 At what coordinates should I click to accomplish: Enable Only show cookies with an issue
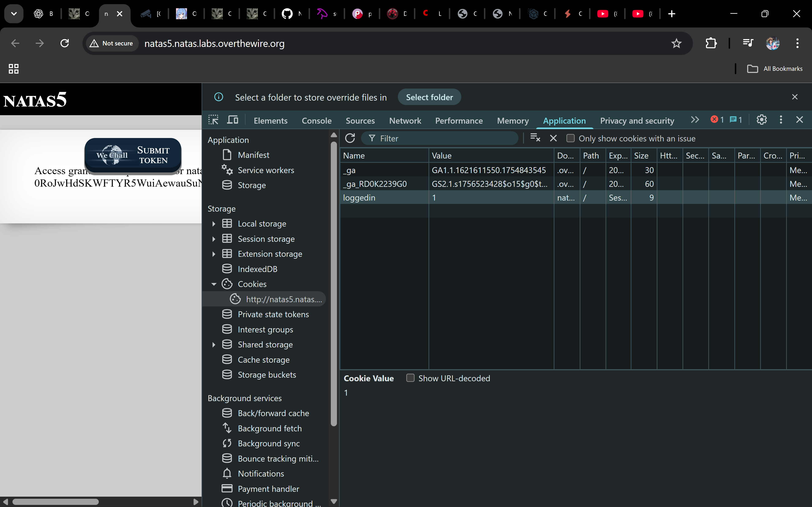pyautogui.click(x=570, y=138)
